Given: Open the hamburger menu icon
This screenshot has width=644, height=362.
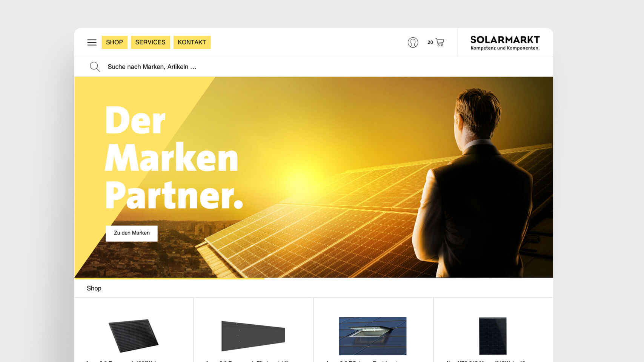Looking at the screenshot, I should [92, 42].
